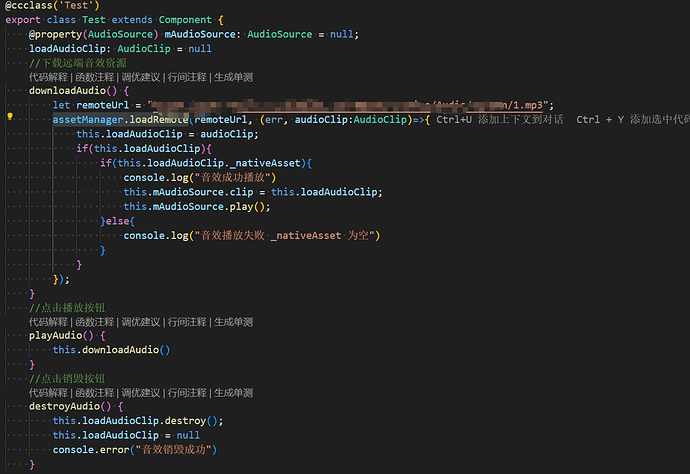
Task: Click the 'export' keyword on the class line
Action: click(x=23, y=20)
